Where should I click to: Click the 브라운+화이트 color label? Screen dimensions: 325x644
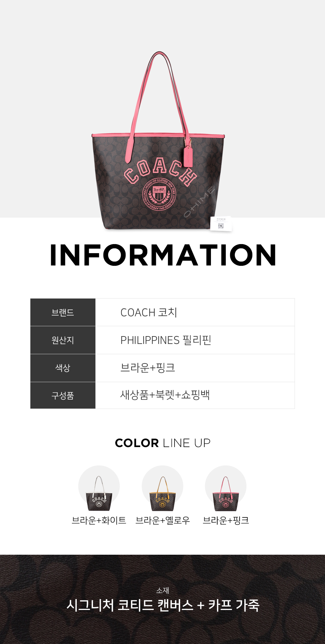pyautogui.click(x=99, y=520)
